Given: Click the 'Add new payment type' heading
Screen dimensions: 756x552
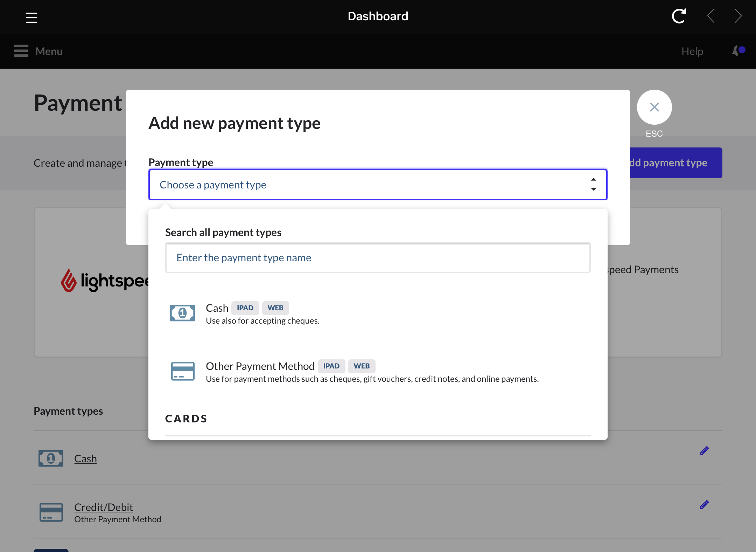Looking at the screenshot, I should point(234,123).
